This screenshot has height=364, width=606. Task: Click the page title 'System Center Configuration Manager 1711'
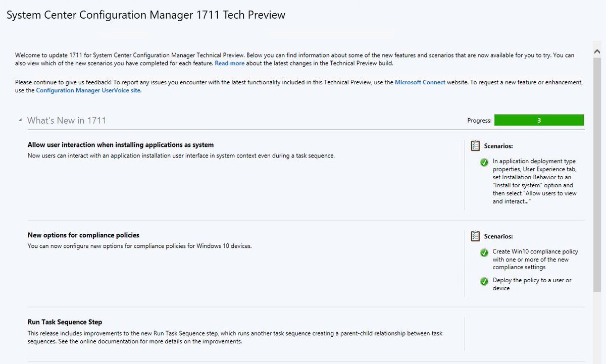point(145,15)
